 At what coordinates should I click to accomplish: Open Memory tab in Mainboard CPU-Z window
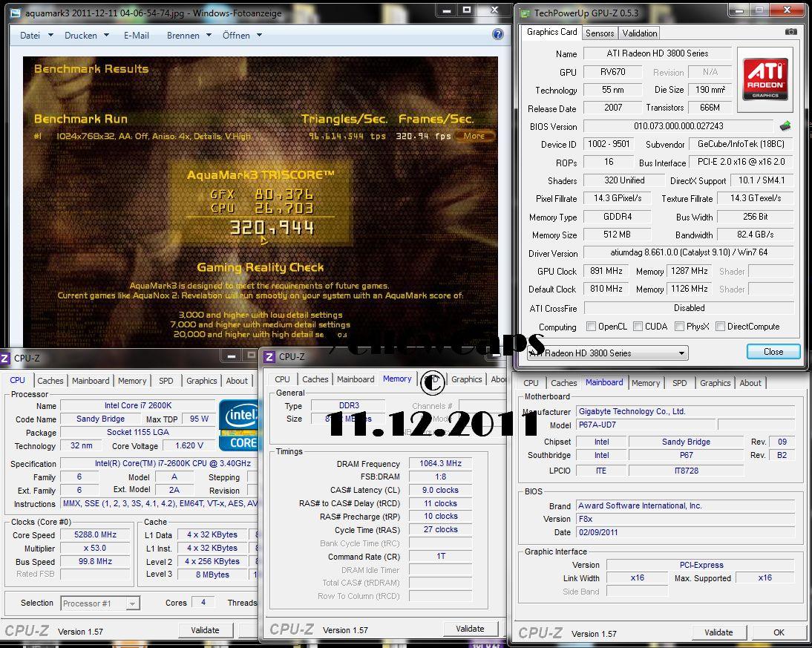point(646,383)
